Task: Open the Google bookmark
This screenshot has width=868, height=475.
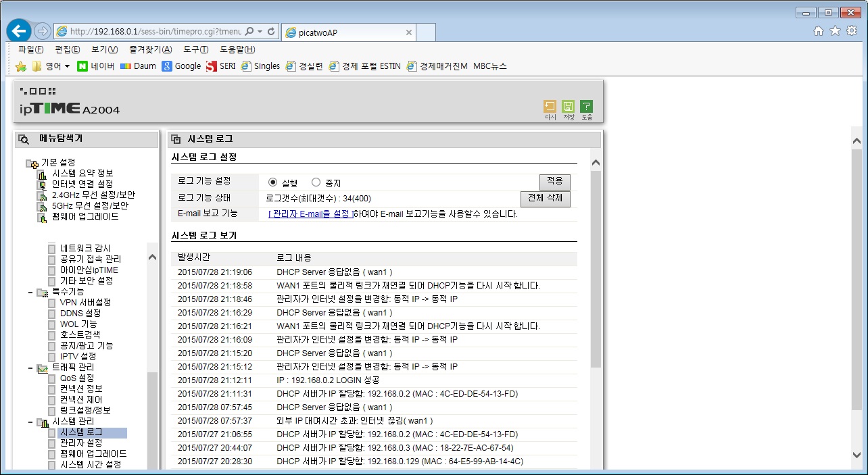Action: click(x=181, y=66)
